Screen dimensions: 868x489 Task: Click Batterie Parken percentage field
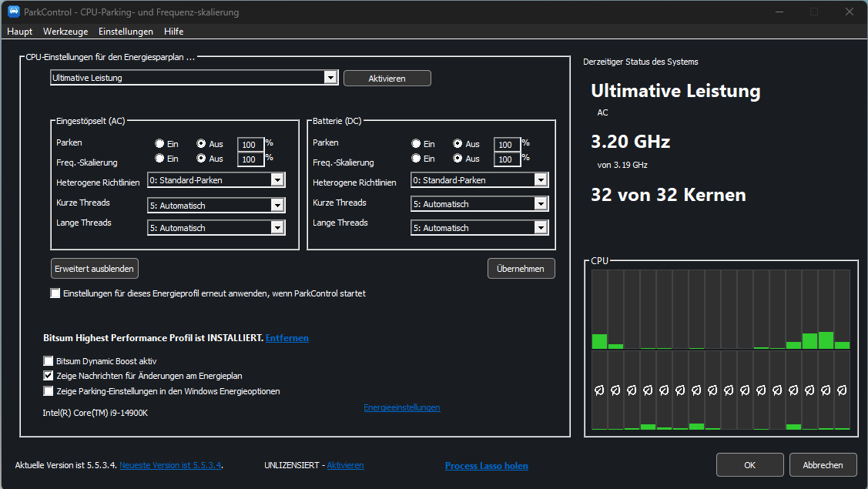507,145
